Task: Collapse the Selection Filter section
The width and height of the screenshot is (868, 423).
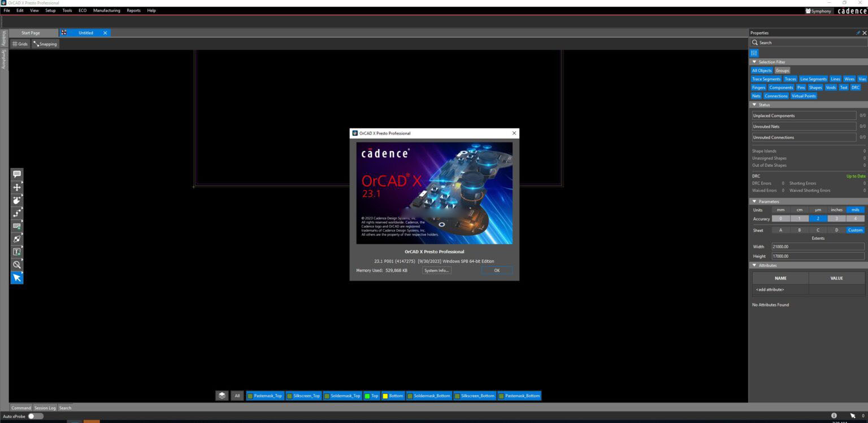Action: [x=754, y=62]
